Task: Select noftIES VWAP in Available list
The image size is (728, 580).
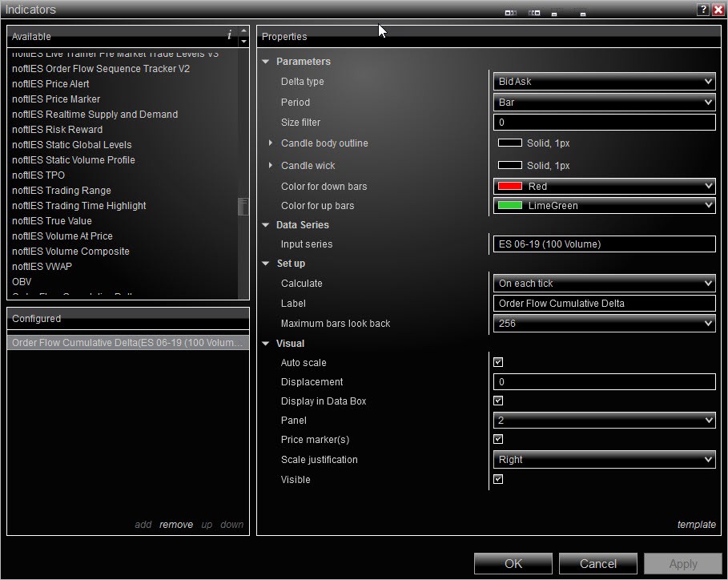Action: pos(42,267)
